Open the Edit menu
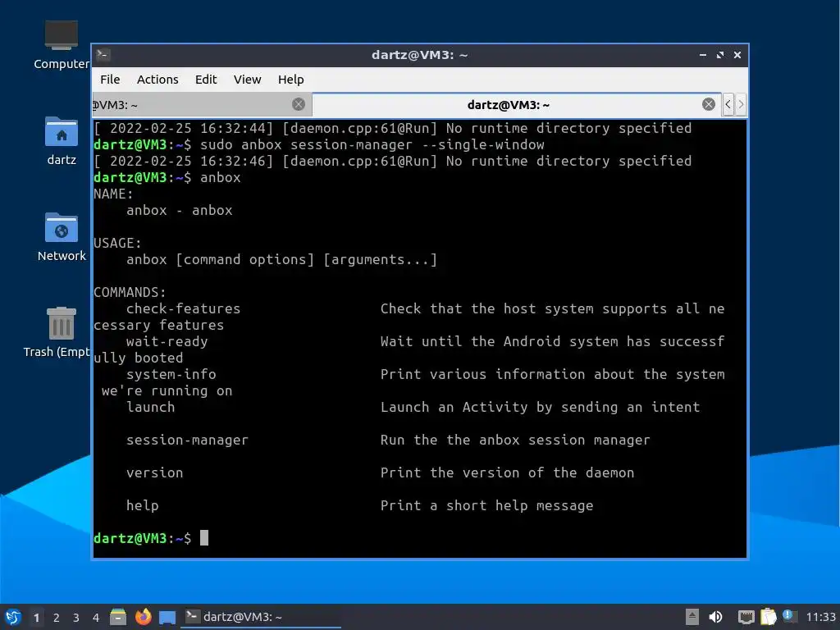This screenshot has width=840, height=630. point(206,80)
